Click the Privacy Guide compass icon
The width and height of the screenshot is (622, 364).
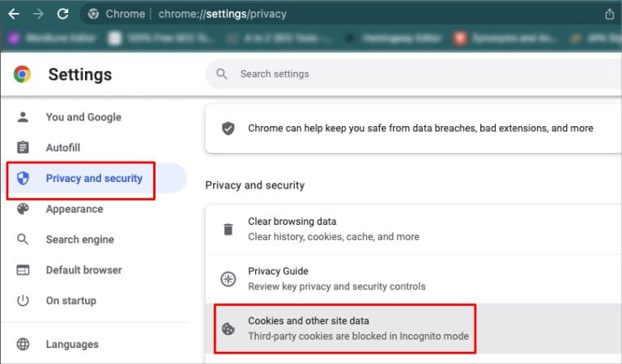point(228,279)
